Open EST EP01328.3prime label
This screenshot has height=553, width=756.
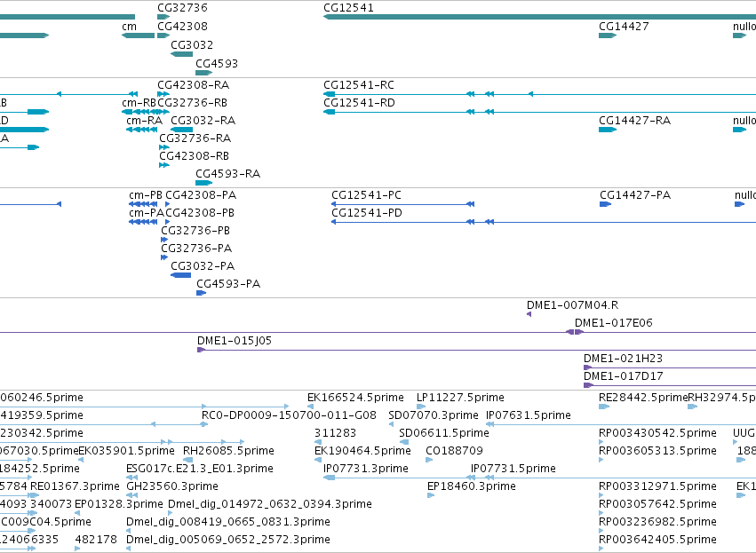(119, 504)
